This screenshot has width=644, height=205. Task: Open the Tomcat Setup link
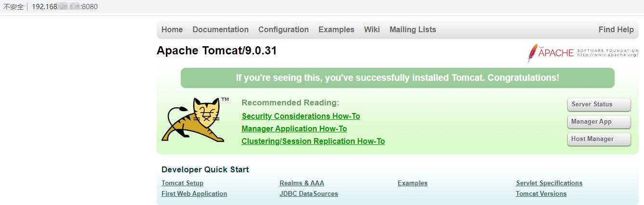pyautogui.click(x=182, y=183)
